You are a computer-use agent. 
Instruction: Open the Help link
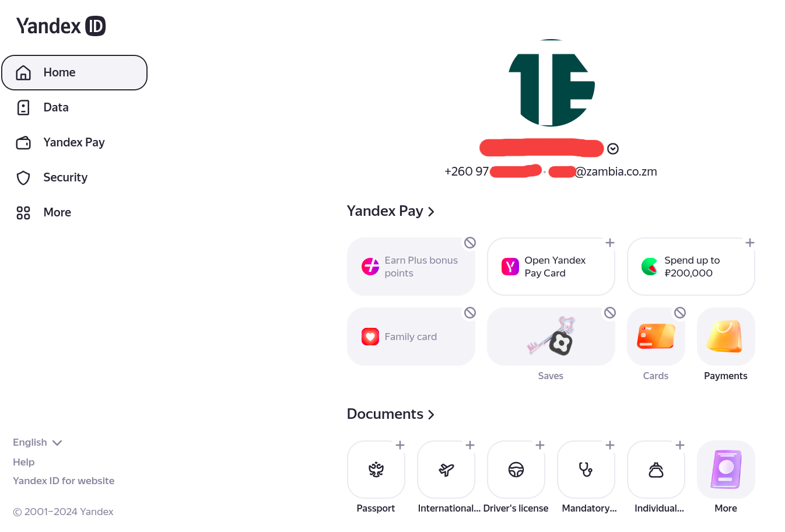click(x=24, y=462)
